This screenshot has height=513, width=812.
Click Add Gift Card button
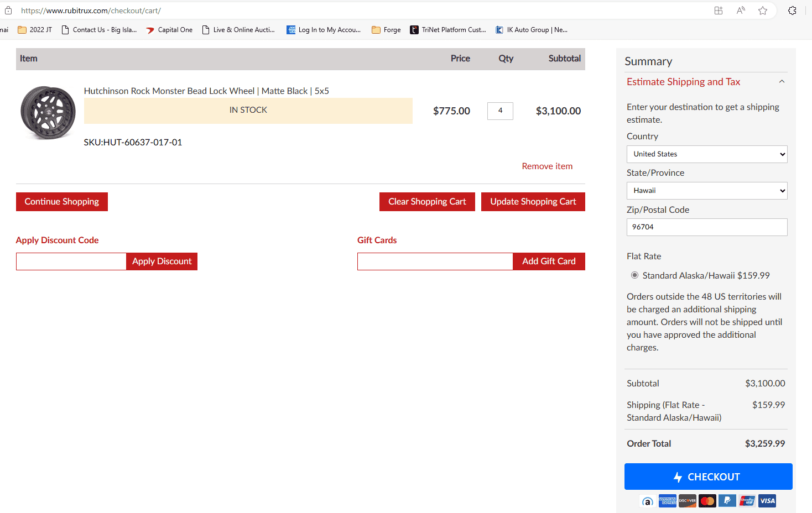549,261
